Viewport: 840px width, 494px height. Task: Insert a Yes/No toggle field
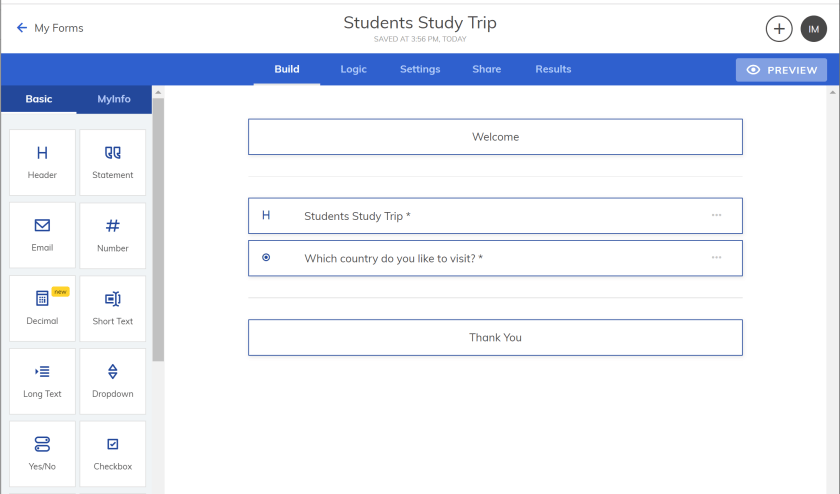pos(42,454)
